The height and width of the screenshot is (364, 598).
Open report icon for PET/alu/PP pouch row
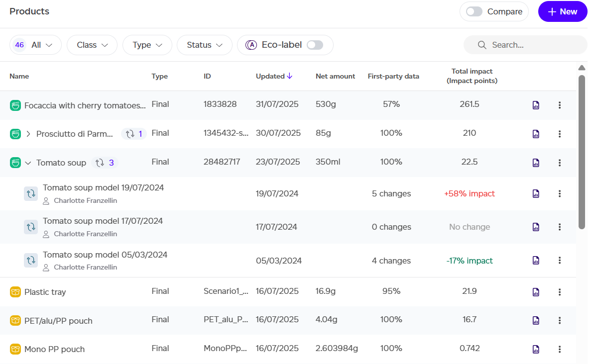pyautogui.click(x=536, y=320)
